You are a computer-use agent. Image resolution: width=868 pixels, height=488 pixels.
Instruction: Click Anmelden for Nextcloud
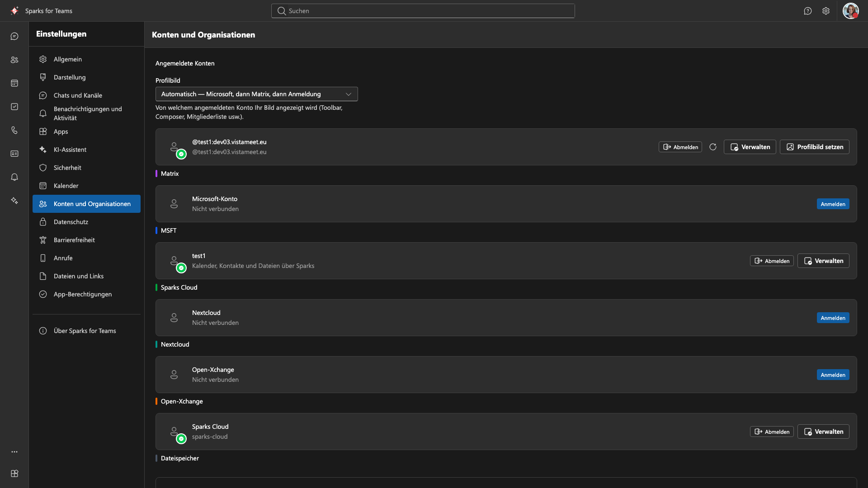[833, 318]
